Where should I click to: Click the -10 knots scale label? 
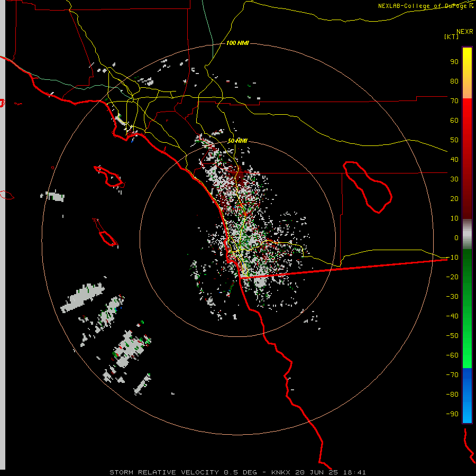[x=452, y=258]
